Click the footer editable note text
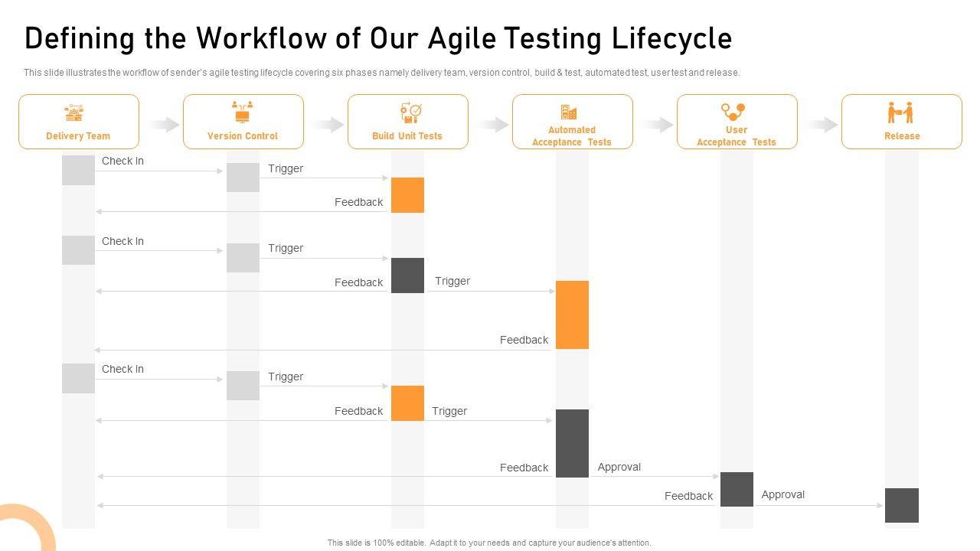 coord(489,543)
